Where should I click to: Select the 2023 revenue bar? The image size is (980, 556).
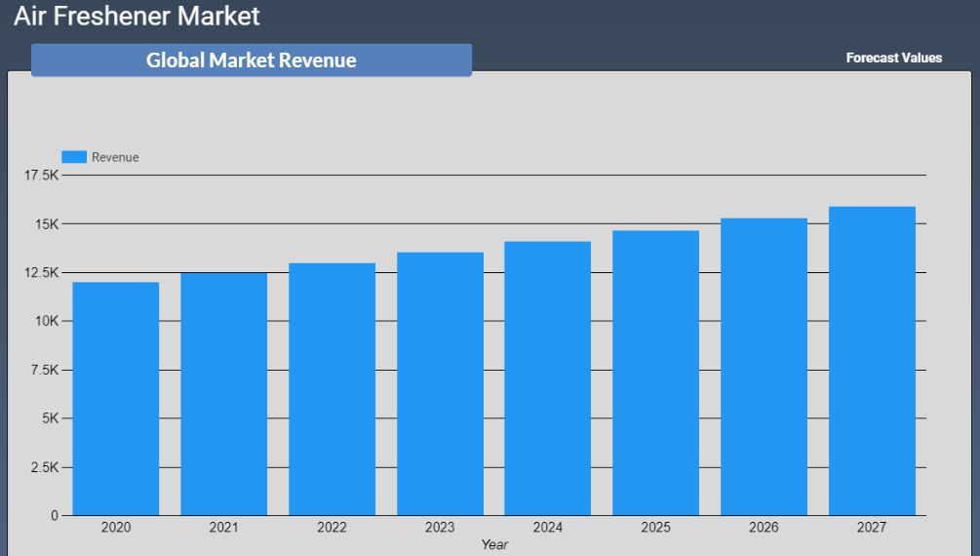pos(440,383)
